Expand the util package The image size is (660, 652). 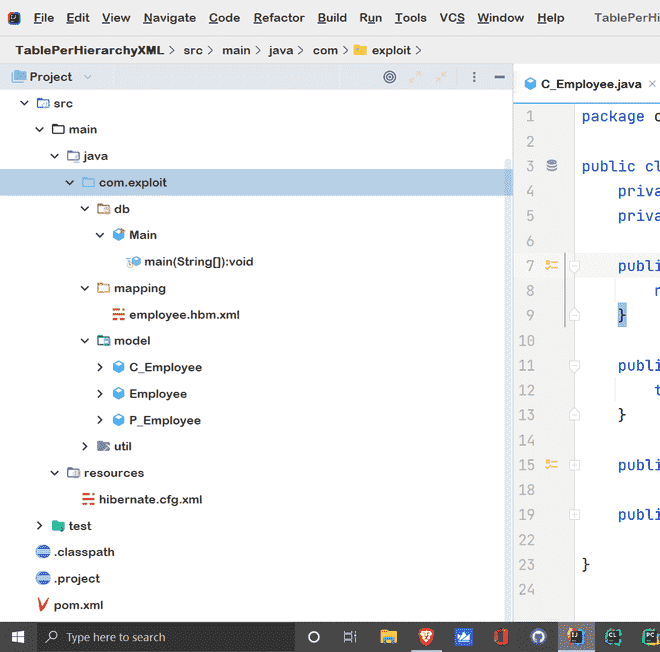(x=85, y=446)
